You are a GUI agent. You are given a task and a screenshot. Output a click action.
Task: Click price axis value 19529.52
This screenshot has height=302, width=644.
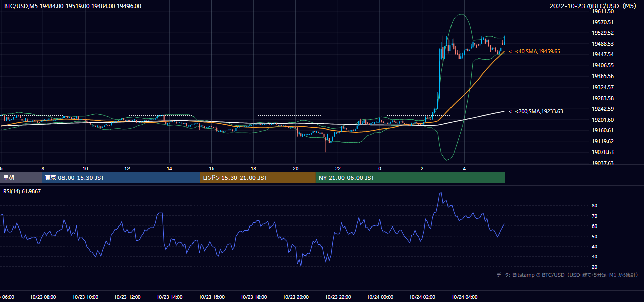click(x=603, y=33)
